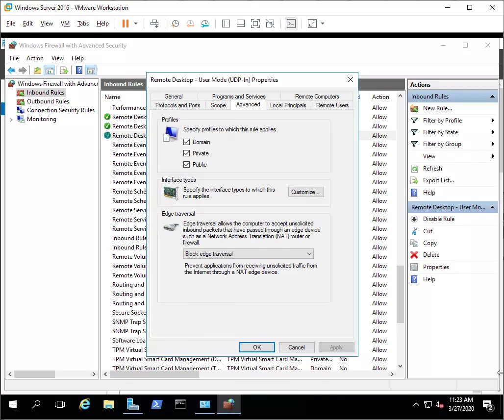Click the blue Help icon in Firewall toolbar
Image resolution: width=504 pixels, height=420 pixels.
[79, 70]
